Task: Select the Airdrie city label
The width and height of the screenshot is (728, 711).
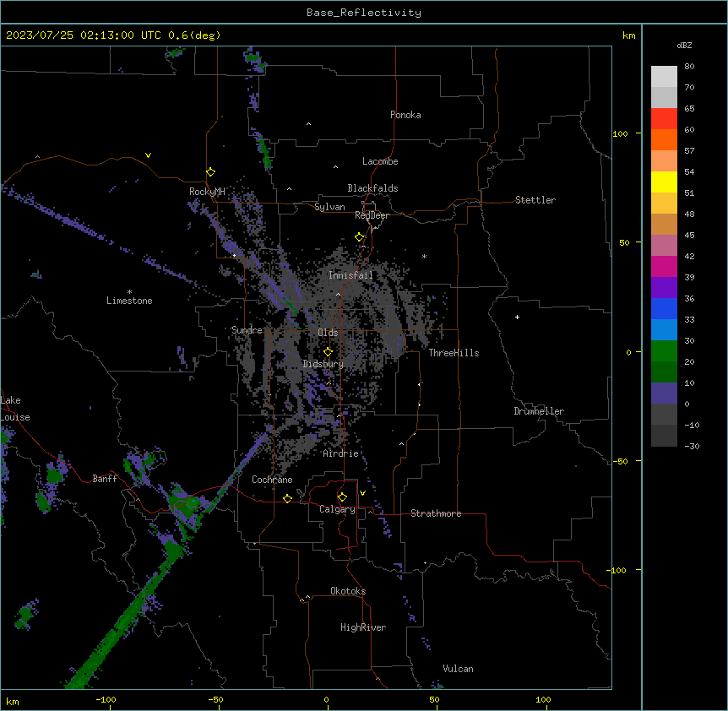Action: tap(340, 453)
